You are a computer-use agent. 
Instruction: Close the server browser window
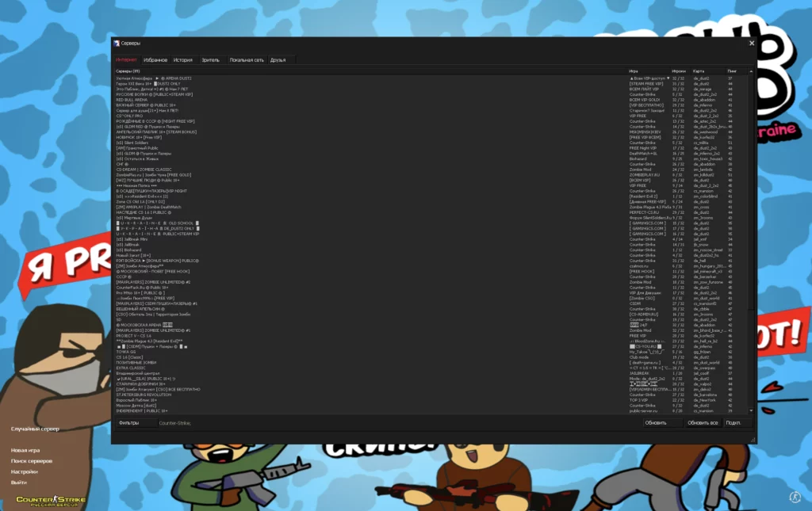(x=752, y=43)
